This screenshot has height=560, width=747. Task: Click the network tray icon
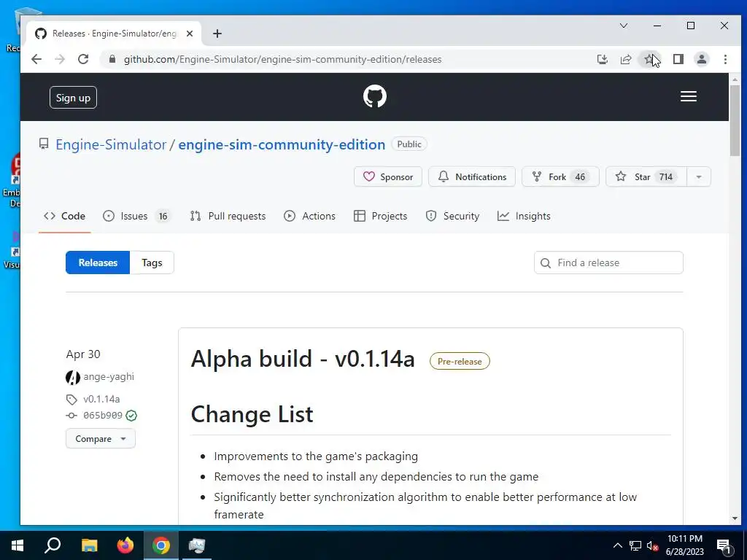(635, 545)
